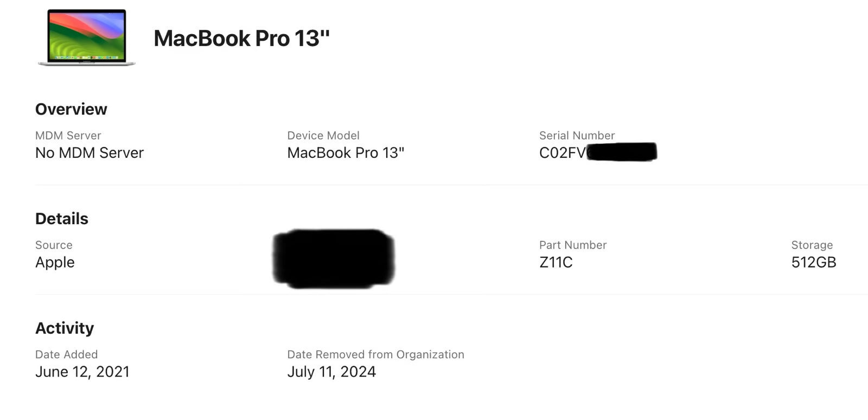Click the redacted block in Details section
This screenshot has height=420, width=868.
click(x=334, y=259)
